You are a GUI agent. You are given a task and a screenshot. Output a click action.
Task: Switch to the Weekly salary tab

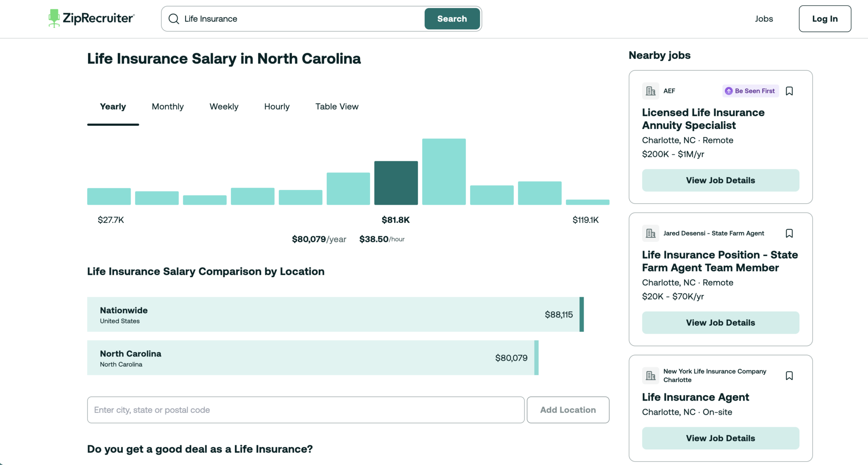[x=224, y=107]
